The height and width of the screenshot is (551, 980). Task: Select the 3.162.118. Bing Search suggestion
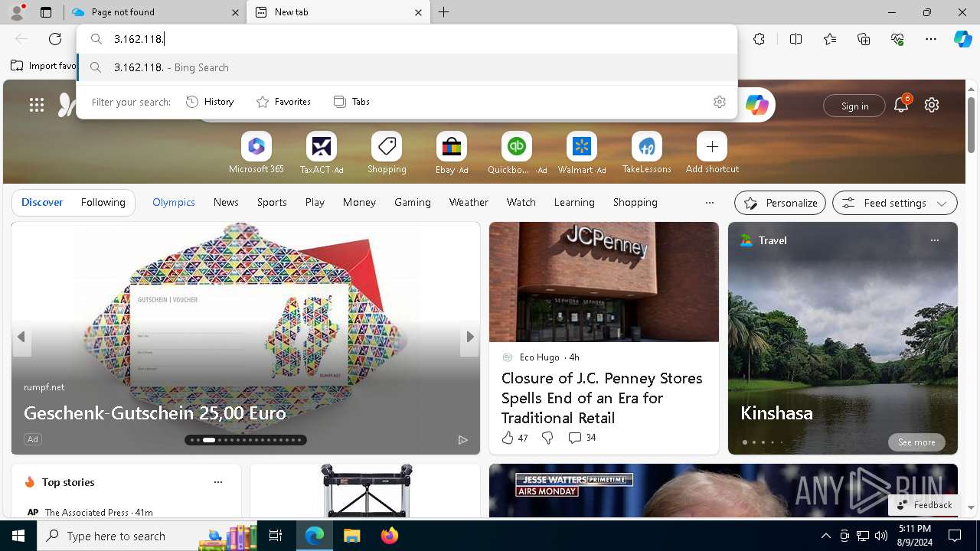click(407, 67)
